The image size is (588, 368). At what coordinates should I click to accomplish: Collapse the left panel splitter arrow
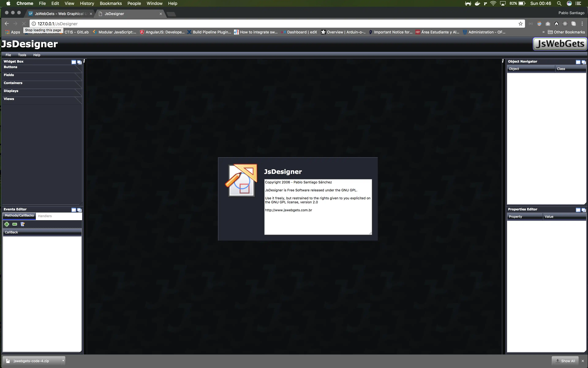84,61
